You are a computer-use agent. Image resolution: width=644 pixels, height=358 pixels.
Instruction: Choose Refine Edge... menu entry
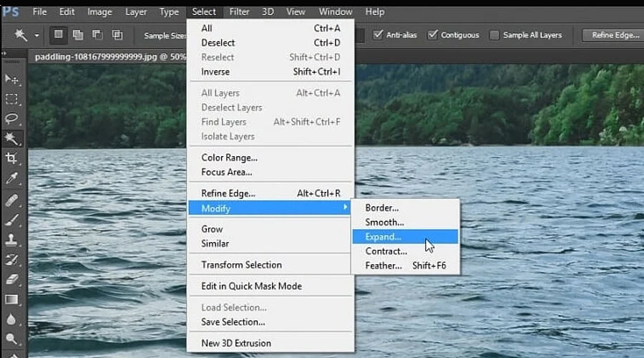[x=270, y=193]
